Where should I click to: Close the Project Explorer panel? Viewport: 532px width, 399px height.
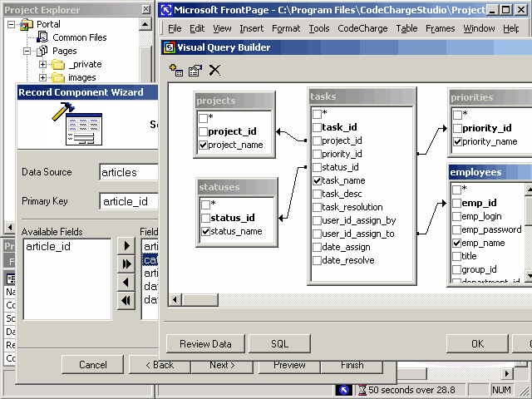coord(146,9)
